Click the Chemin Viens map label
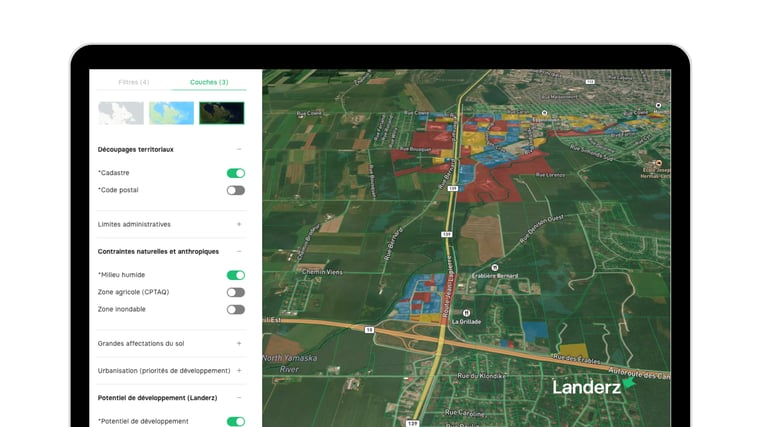Image resolution: width=760 pixels, height=427 pixels. click(322, 272)
